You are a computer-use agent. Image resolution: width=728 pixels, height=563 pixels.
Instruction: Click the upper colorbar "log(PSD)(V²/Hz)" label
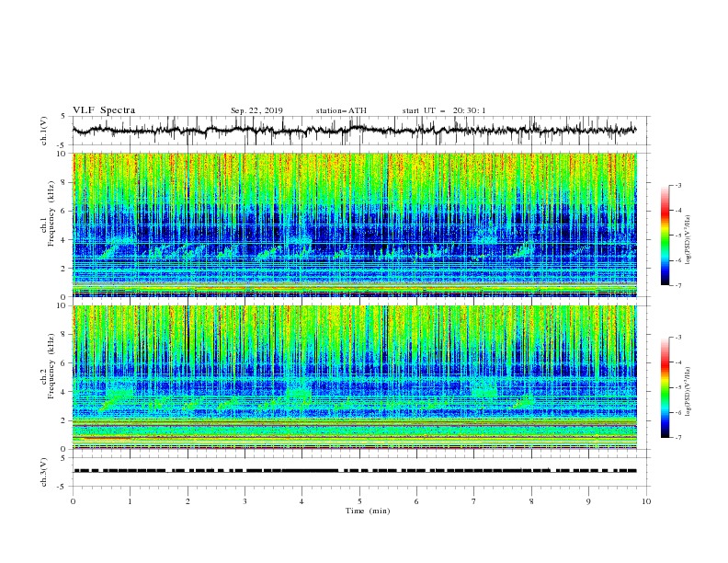click(689, 240)
